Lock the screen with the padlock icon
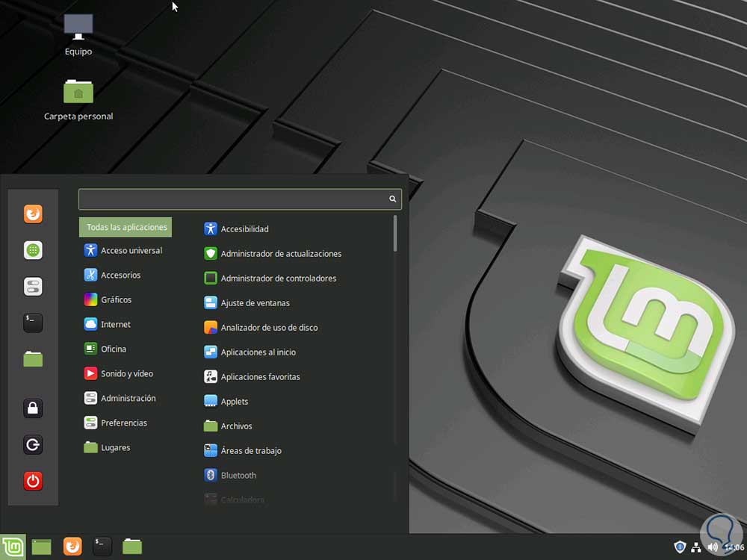The width and height of the screenshot is (747, 560). point(33,408)
